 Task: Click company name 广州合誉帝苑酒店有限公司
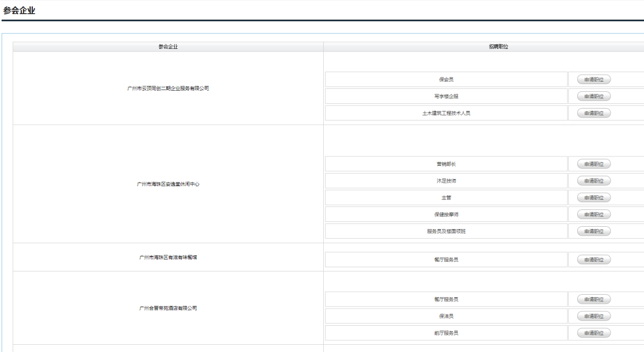coord(168,308)
